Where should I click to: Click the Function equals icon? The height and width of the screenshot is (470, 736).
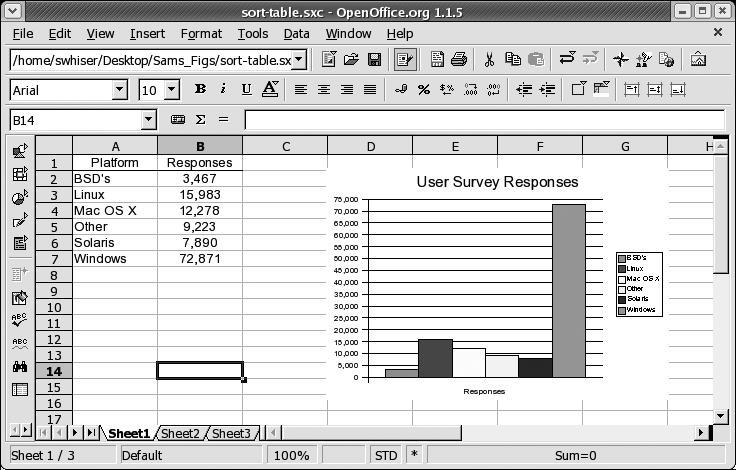coord(223,120)
